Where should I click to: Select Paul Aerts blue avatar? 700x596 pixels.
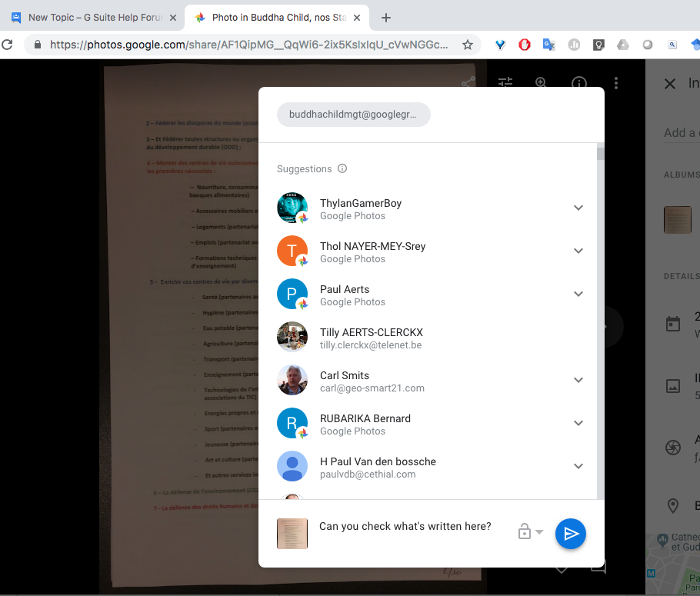pyautogui.click(x=292, y=294)
